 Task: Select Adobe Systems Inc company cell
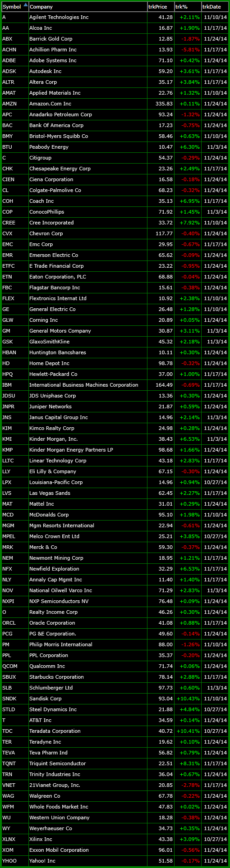point(88,60)
